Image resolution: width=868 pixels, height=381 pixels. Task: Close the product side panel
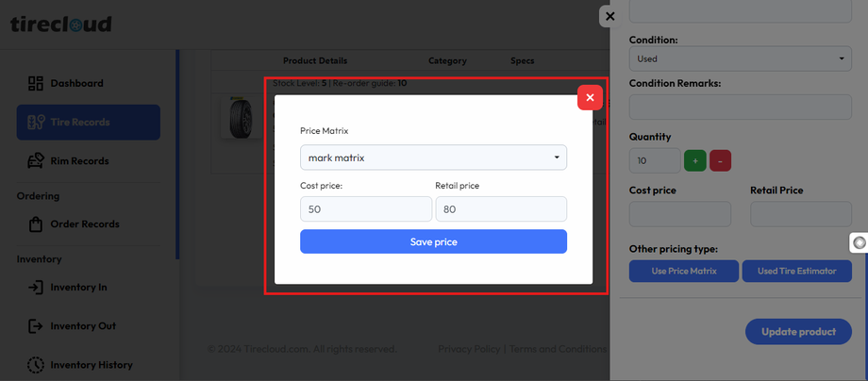pos(610,16)
